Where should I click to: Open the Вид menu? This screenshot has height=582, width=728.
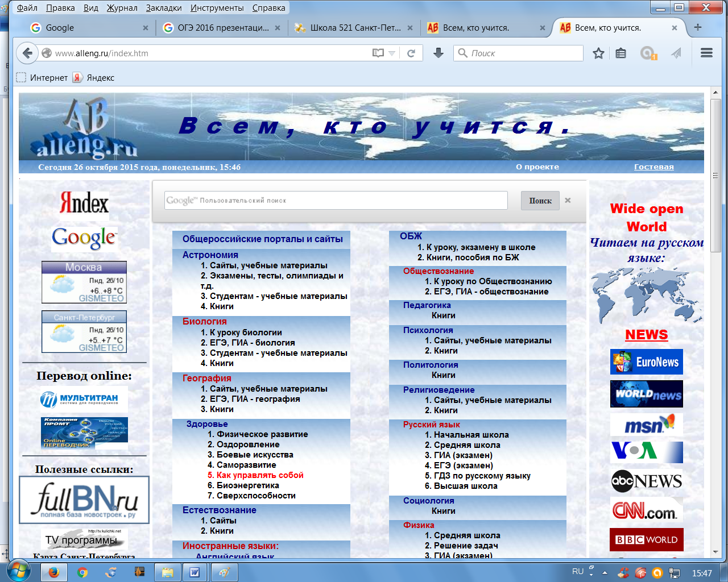91,7
